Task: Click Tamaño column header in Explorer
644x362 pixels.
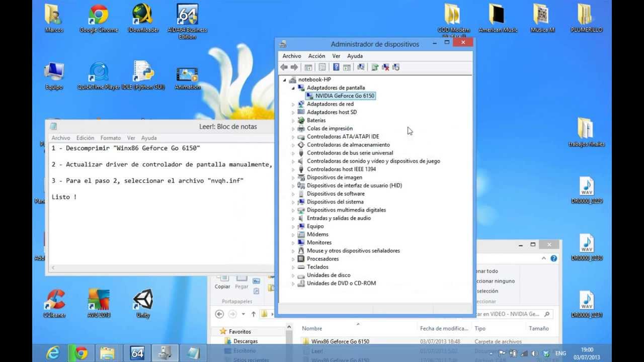Action: click(539, 328)
